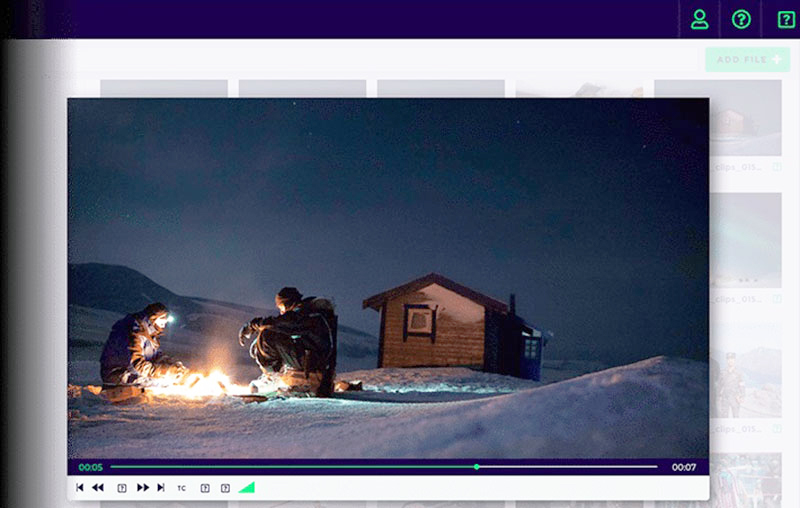This screenshot has width=800, height=508.
Task: Click the boxed icon beside the volume triangle
Action: point(225,488)
